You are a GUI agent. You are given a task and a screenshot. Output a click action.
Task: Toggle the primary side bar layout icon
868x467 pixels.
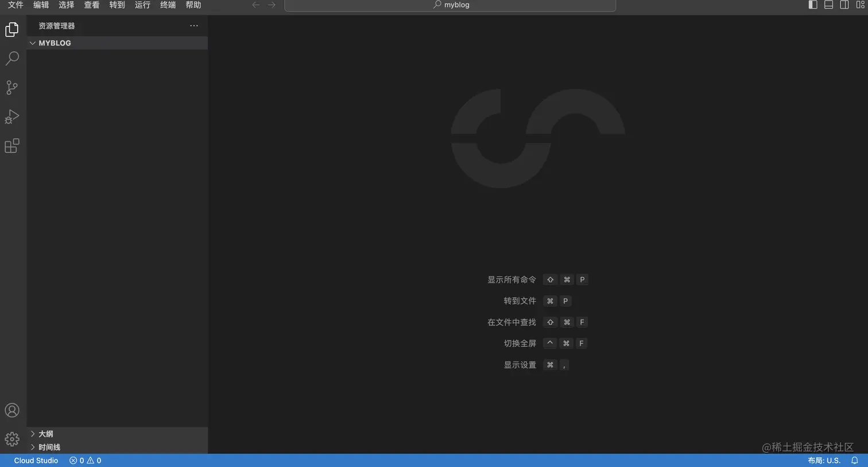[x=813, y=5]
